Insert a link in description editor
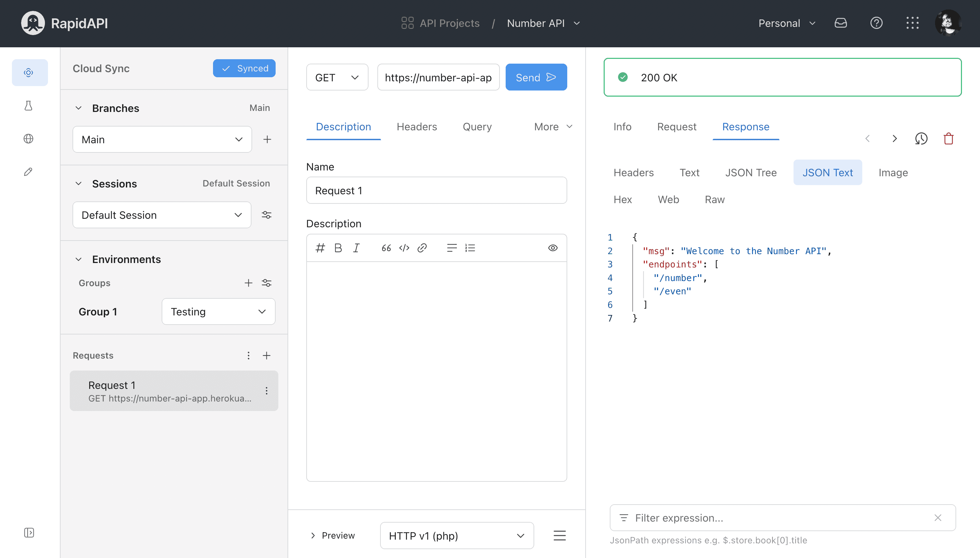 [x=422, y=248]
